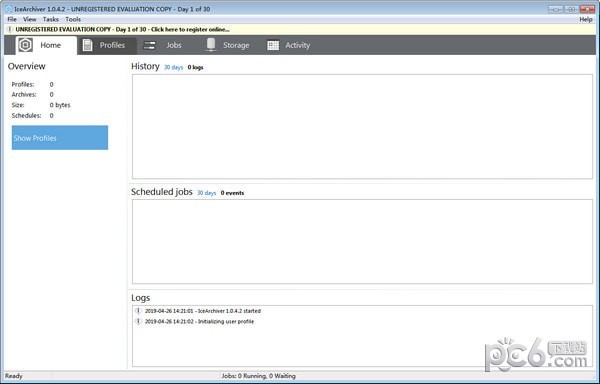Open the Help menu
This screenshot has height=384, width=600.
click(585, 19)
